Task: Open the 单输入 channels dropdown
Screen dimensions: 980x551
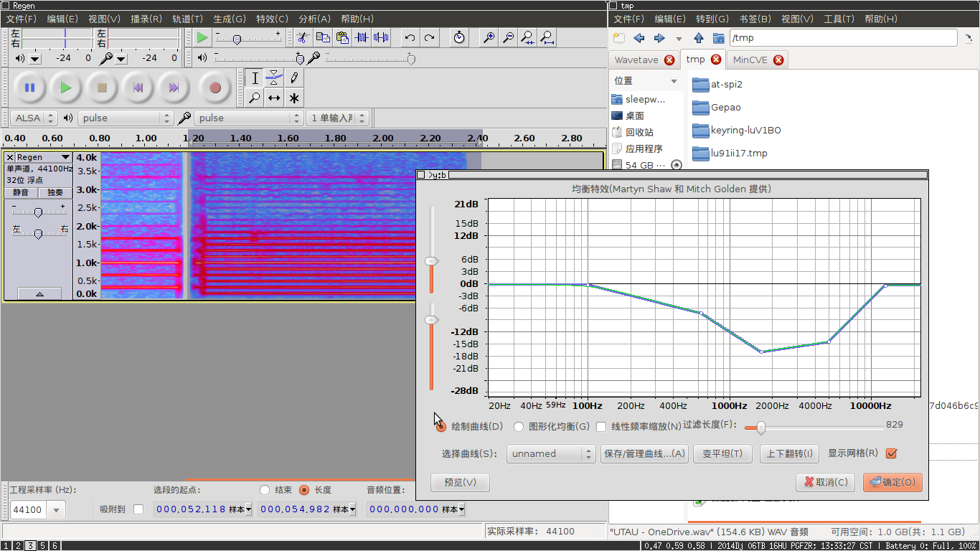Action: click(x=337, y=118)
